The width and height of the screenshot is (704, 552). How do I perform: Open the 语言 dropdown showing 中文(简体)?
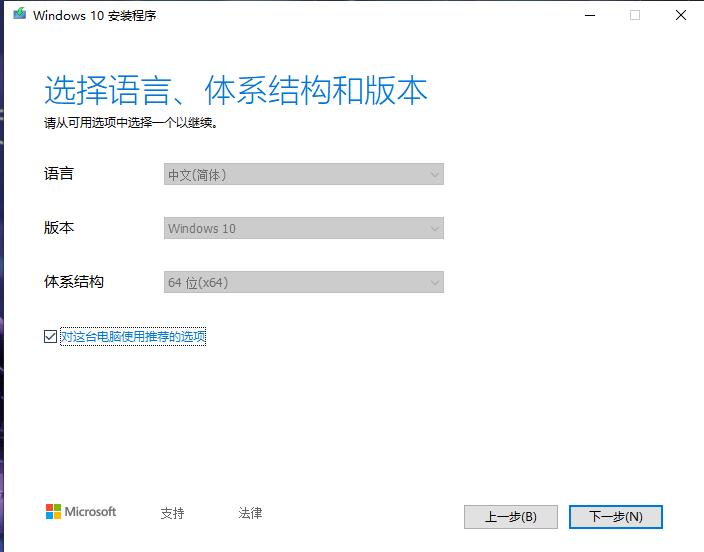point(304,174)
